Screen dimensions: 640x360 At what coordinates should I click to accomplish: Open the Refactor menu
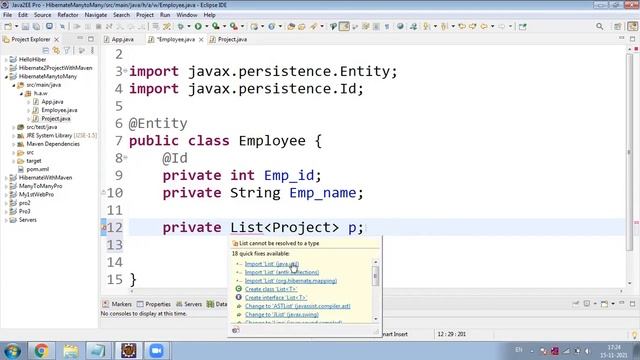pyautogui.click(x=68, y=15)
